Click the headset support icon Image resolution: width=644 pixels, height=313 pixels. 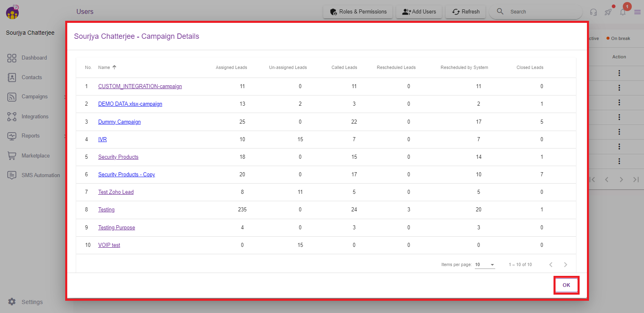tap(593, 12)
